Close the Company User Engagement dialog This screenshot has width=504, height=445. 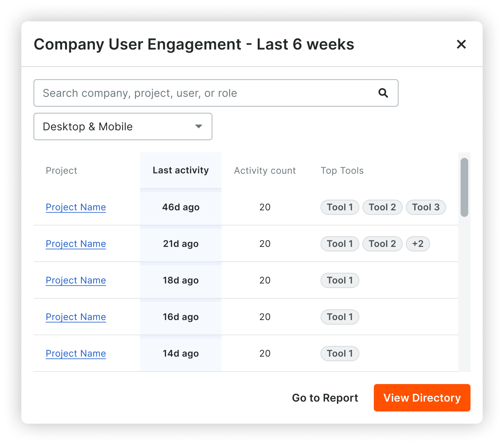point(461,44)
